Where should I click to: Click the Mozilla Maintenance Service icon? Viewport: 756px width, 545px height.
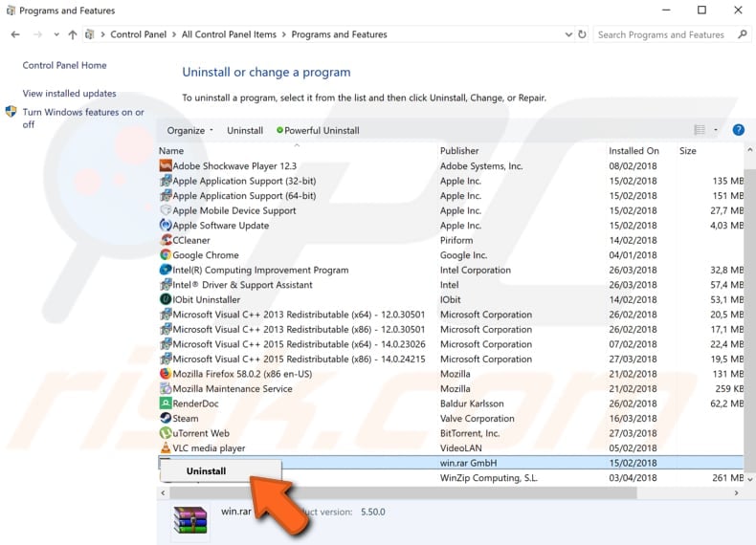166,388
